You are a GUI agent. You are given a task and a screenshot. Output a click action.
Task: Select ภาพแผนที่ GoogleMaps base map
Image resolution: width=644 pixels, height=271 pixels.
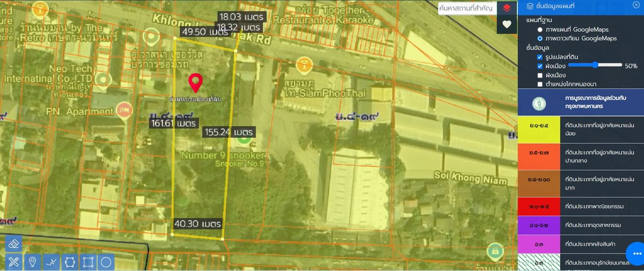coord(540,30)
